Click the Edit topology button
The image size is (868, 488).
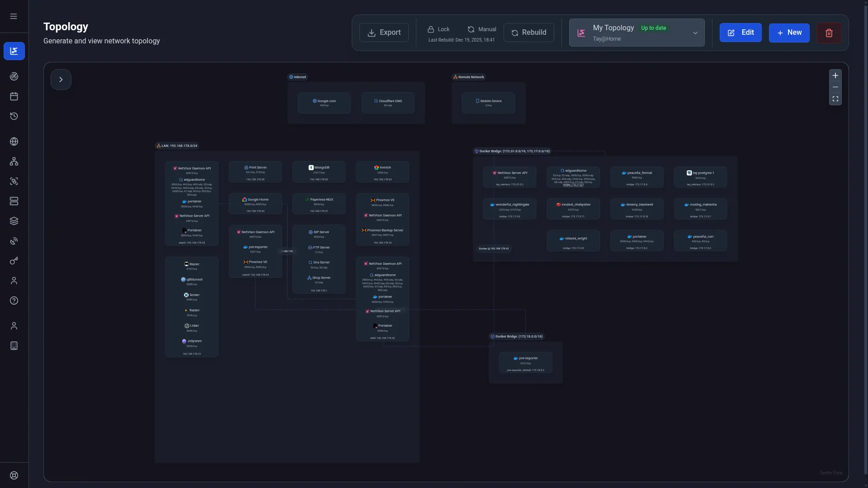741,33
